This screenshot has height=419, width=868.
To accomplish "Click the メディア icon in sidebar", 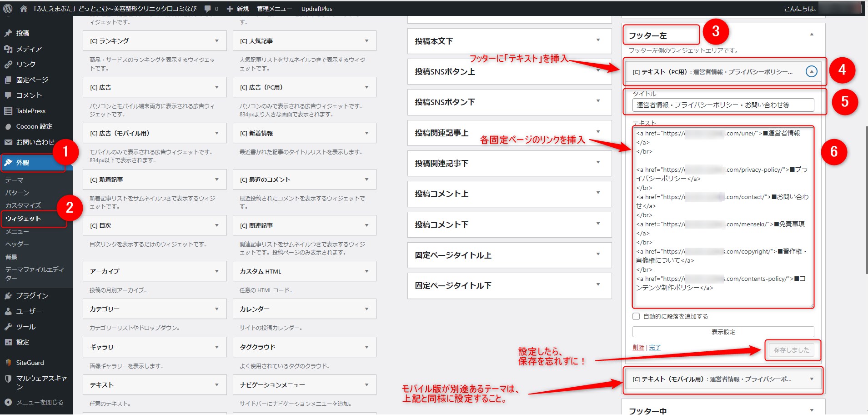I will point(8,49).
